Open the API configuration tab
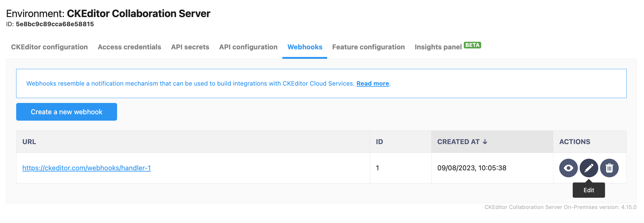This screenshot has height=223, width=644. click(248, 47)
